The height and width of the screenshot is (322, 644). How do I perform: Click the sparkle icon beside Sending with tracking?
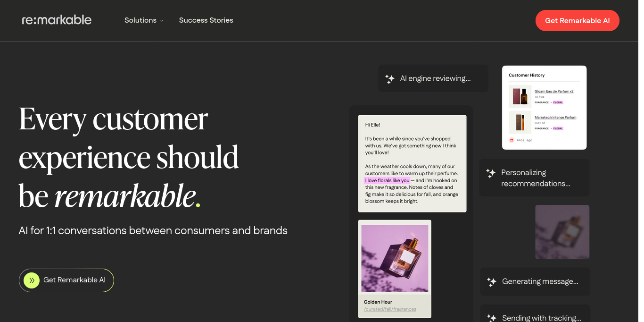pos(491,318)
